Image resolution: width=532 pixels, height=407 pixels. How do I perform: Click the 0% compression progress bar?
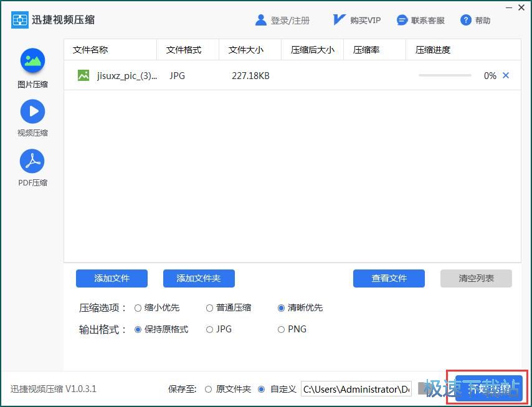pyautogui.click(x=445, y=75)
